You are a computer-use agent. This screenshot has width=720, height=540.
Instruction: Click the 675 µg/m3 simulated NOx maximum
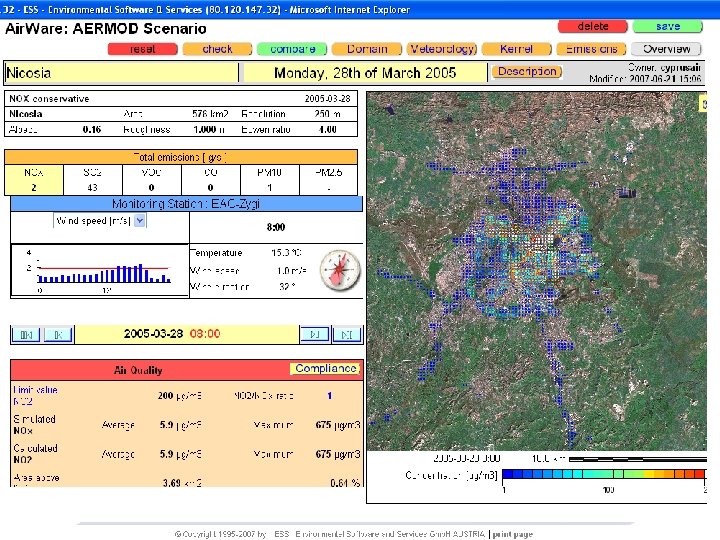point(338,425)
